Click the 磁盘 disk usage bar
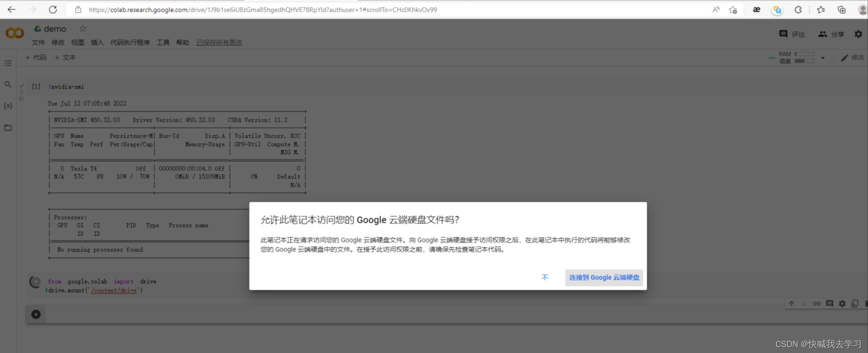868x353 pixels. 804,61
